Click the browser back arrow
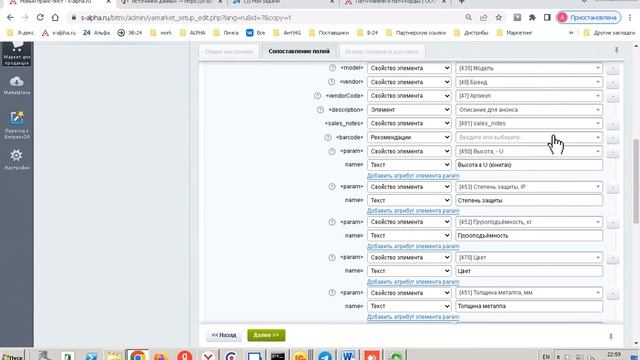640x360 pixels. pyautogui.click(x=10, y=18)
